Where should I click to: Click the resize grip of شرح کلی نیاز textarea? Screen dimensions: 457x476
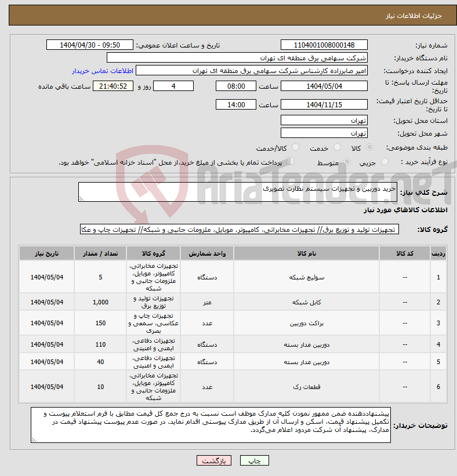click(x=81, y=199)
